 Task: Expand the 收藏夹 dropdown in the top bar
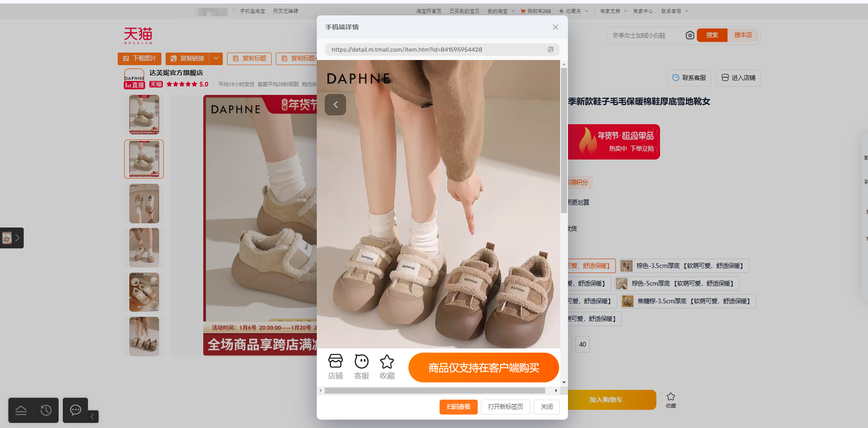point(574,11)
